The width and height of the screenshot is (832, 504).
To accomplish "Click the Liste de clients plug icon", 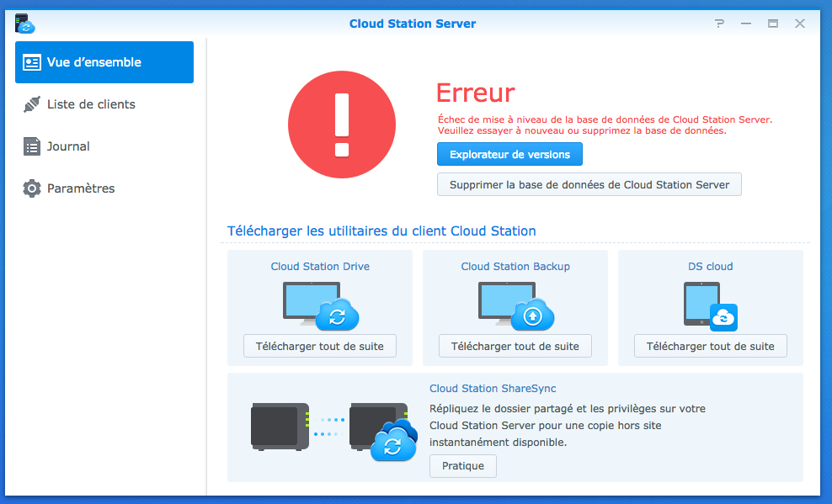I will pyautogui.click(x=32, y=104).
